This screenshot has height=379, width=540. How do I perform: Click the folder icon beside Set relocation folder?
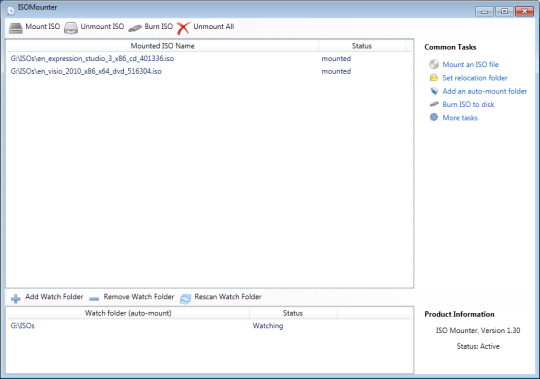[x=434, y=77]
